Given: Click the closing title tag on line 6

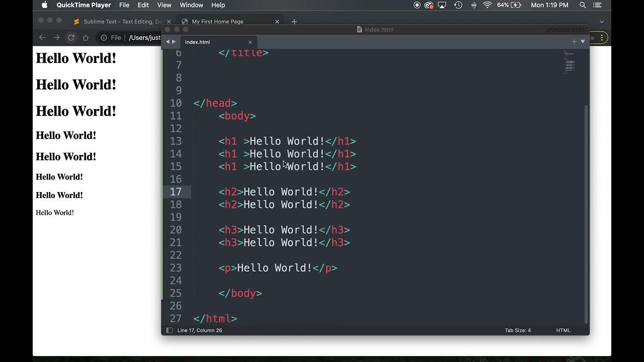Looking at the screenshot, I should pos(244,53).
